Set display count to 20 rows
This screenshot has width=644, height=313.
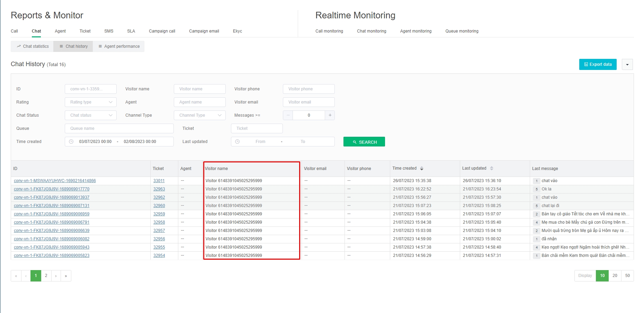[x=615, y=276]
